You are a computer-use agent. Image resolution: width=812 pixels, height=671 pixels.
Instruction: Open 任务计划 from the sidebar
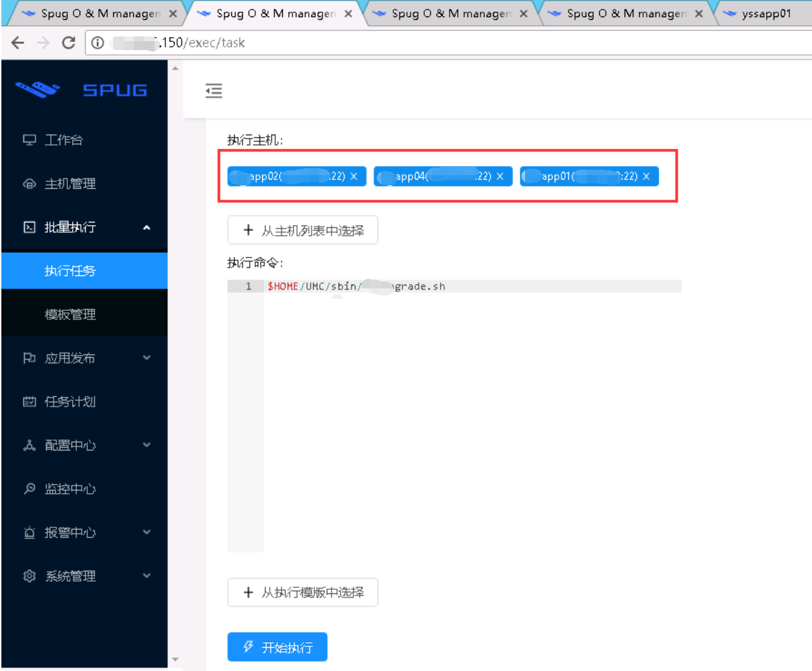tap(84, 401)
